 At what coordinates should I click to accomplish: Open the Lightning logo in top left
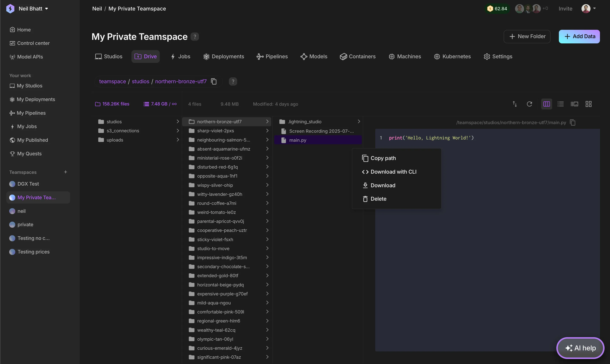pyautogui.click(x=10, y=9)
